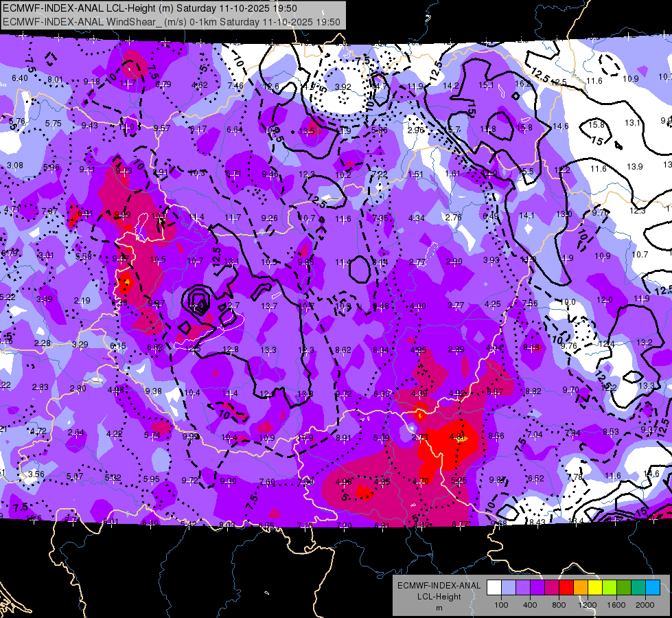Click the 9.38 grid value
This screenshot has width=672, height=618.
tap(154, 391)
